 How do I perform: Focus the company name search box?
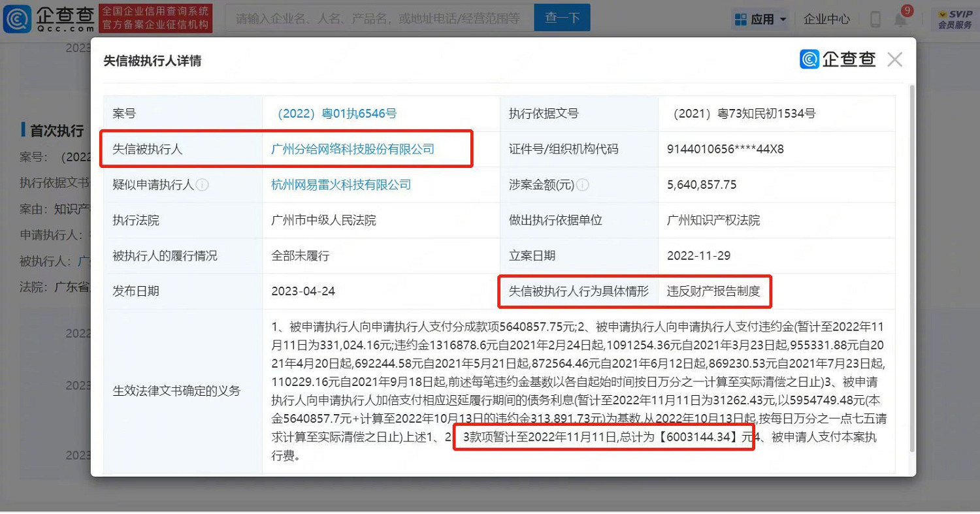tap(378, 18)
